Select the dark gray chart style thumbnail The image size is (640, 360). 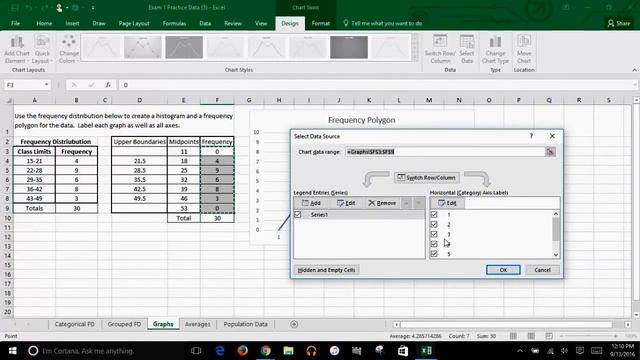[x=349, y=47]
